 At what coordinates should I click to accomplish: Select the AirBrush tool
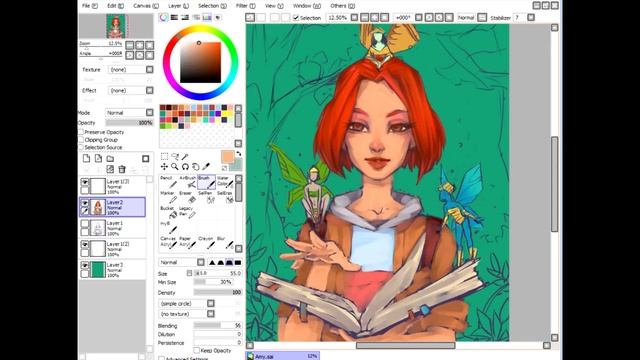point(188,182)
